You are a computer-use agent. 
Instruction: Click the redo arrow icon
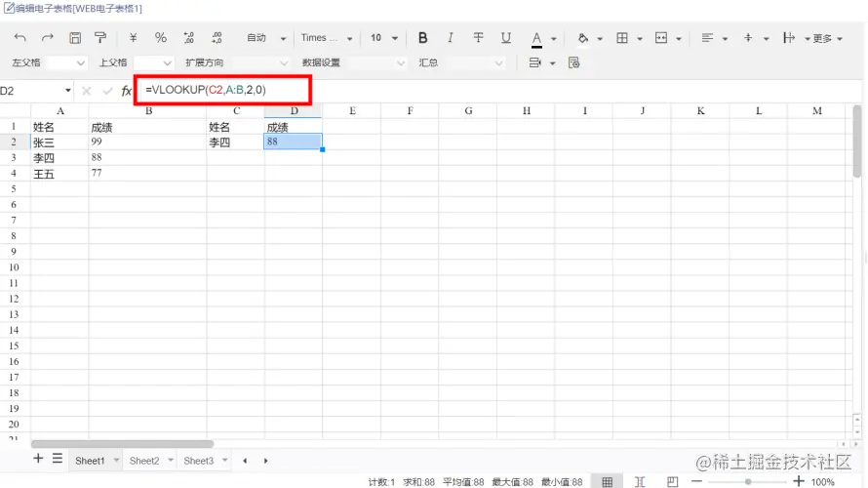pos(48,38)
